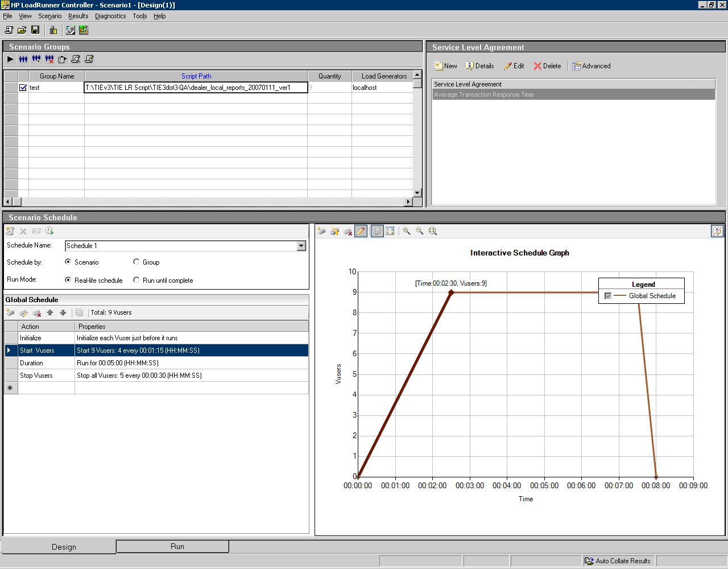Add a new action in Global Schedule toolbar
728x569 pixels.
10,312
